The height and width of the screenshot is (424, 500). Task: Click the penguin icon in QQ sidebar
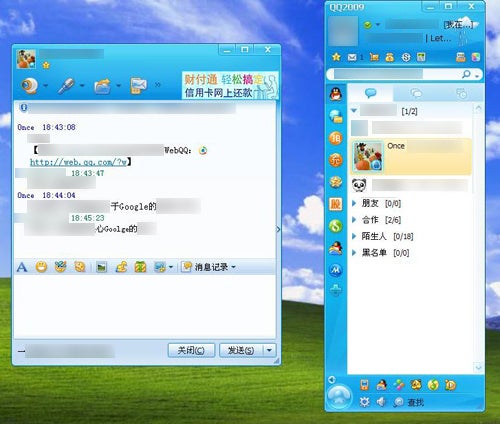[336, 93]
